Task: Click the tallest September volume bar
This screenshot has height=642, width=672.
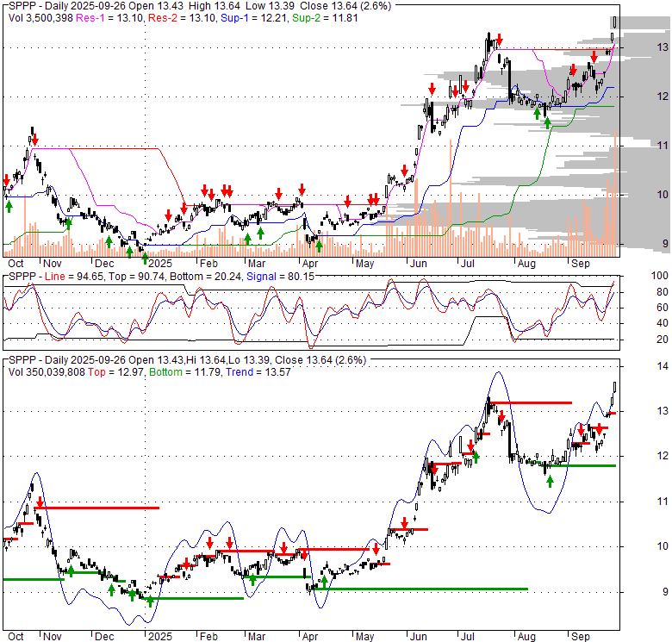Action: click(615, 193)
